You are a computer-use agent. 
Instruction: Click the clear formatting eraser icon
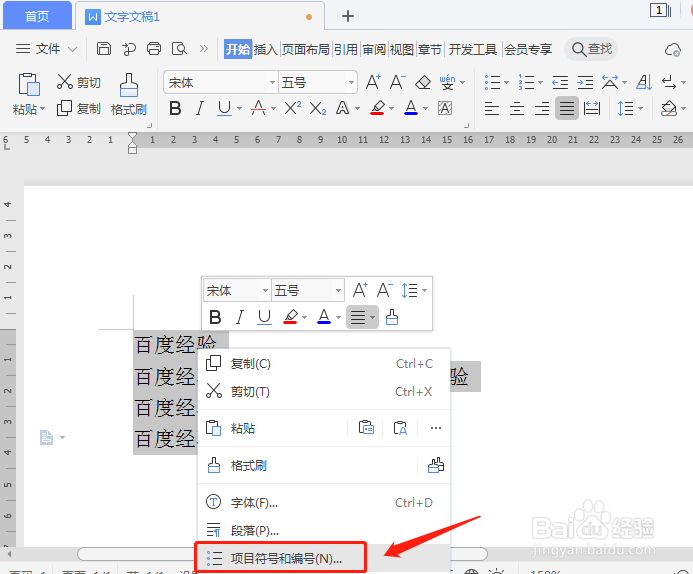point(423,82)
